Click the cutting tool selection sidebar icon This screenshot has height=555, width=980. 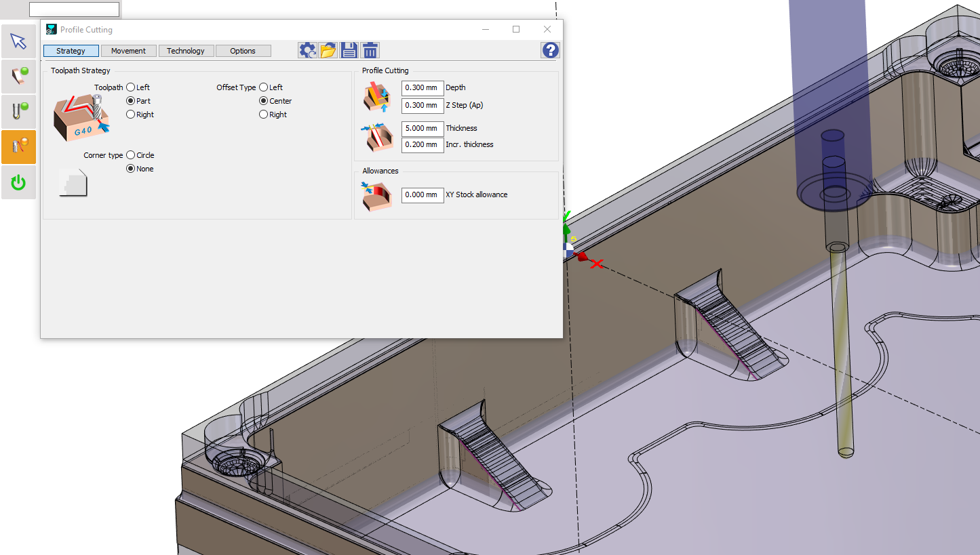tap(18, 112)
